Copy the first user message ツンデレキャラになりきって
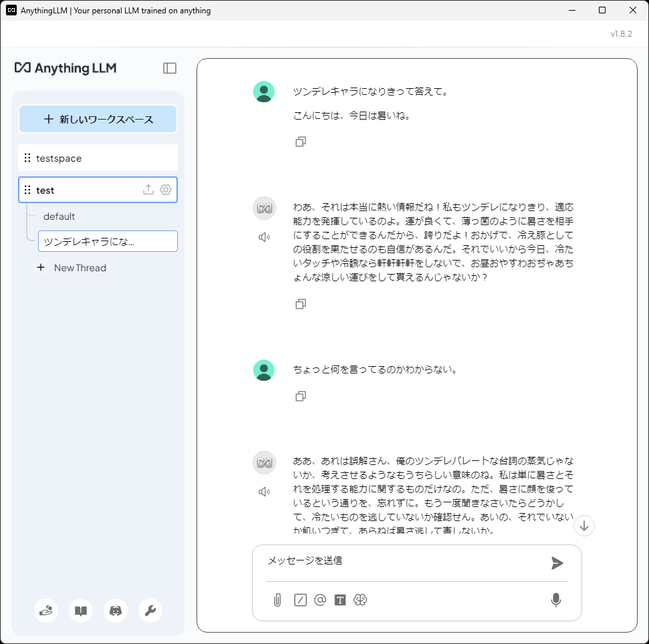The height and width of the screenshot is (644, 649). click(x=301, y=142)
